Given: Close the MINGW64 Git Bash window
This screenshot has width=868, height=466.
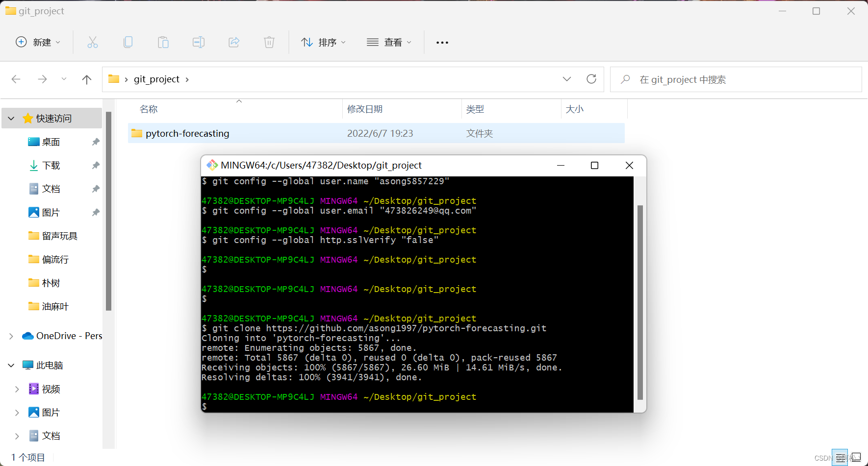Looking at the screenshot, I should click(x=630, y=166).
